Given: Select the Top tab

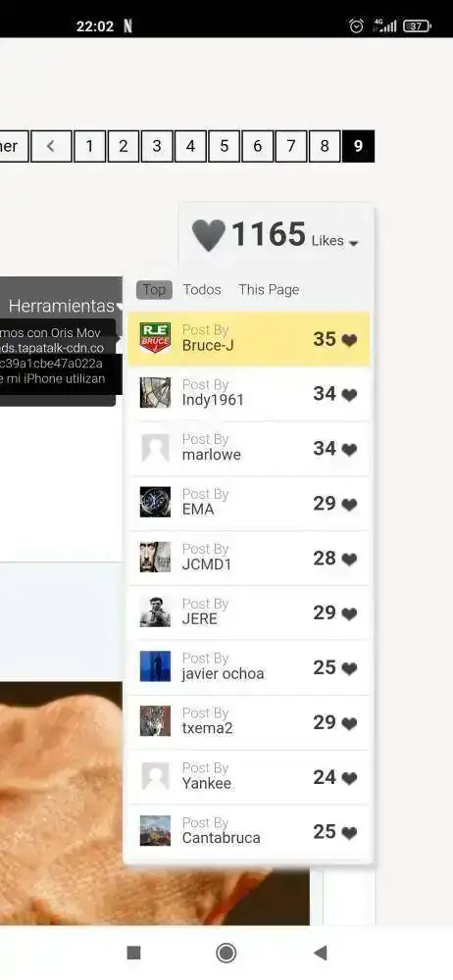Looking at the screenshot, I should [154, 289].
